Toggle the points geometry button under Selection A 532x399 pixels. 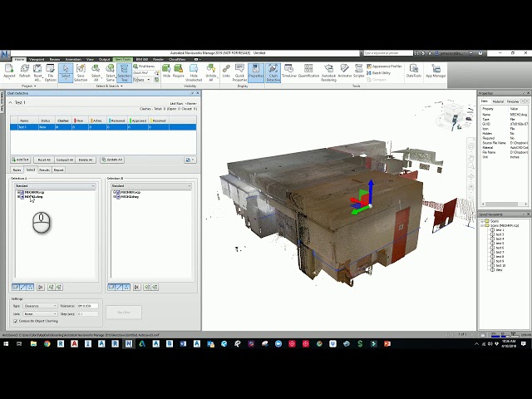pyautogui.click(x=30, y=288)
